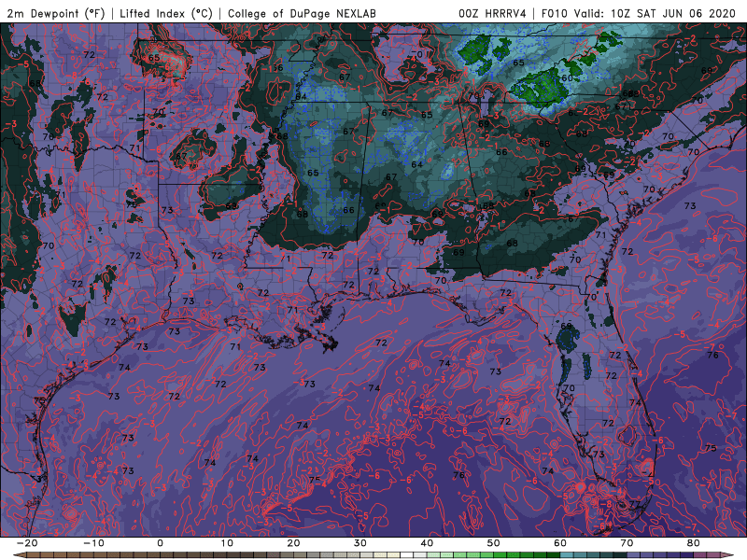Click the "F010 Valid: 10Z SAT JUN 06 2020" text
747x560 pixels.
[x=639, y=13]
